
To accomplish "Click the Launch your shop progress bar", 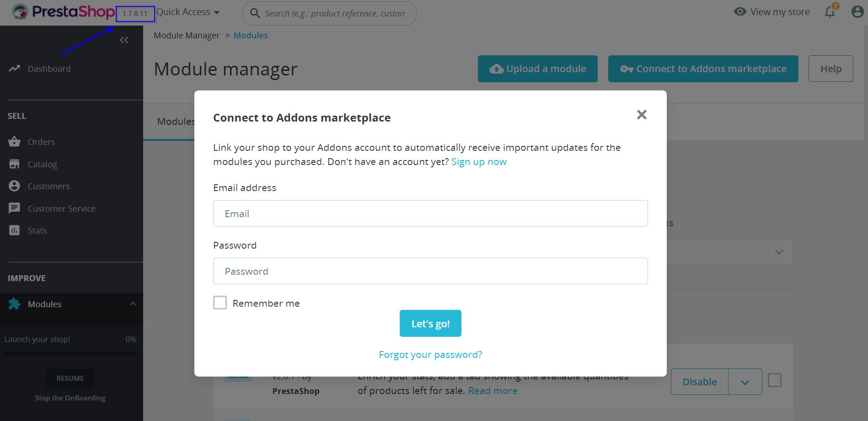I will click(x=70, y=354).
